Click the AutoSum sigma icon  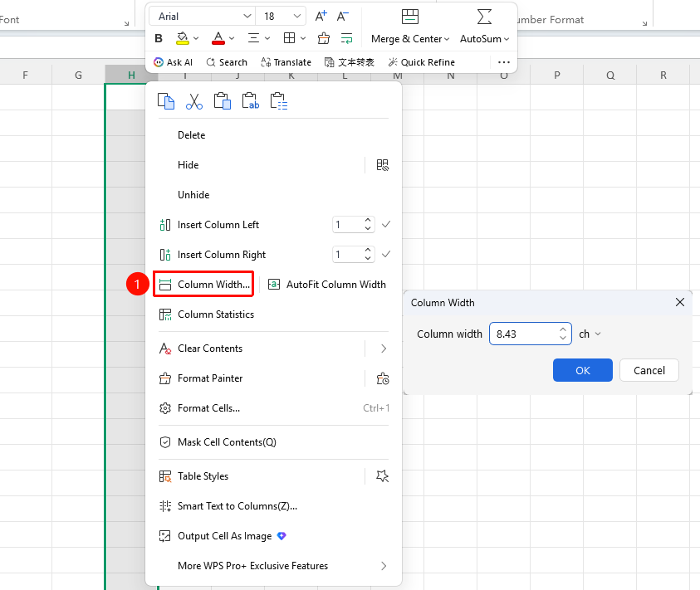coord(484,17)
